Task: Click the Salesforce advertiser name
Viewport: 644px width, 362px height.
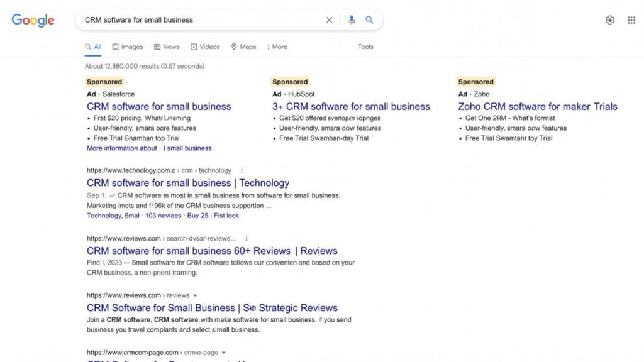Action: tap(118, 94)
